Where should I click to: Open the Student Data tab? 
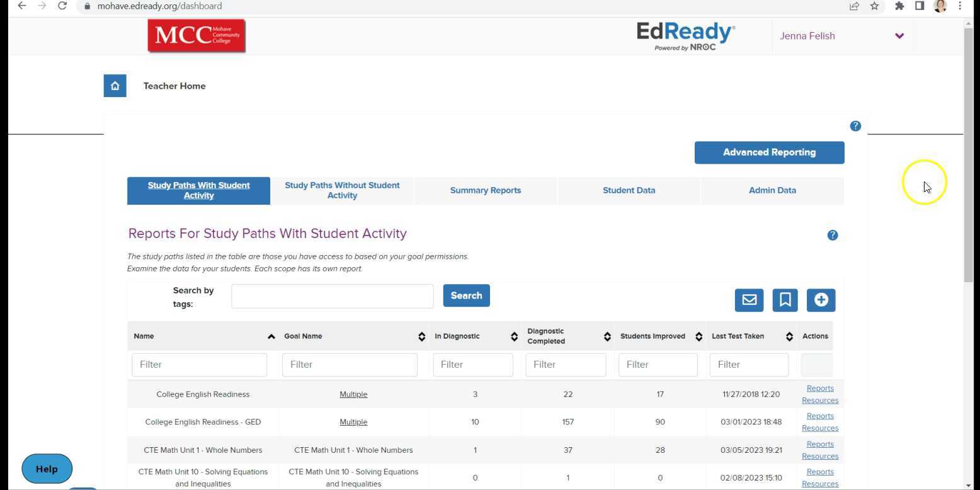(628, 190)
